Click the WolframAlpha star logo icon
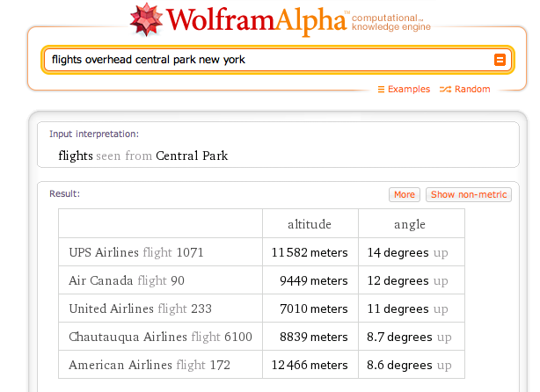 coord(146,19)
